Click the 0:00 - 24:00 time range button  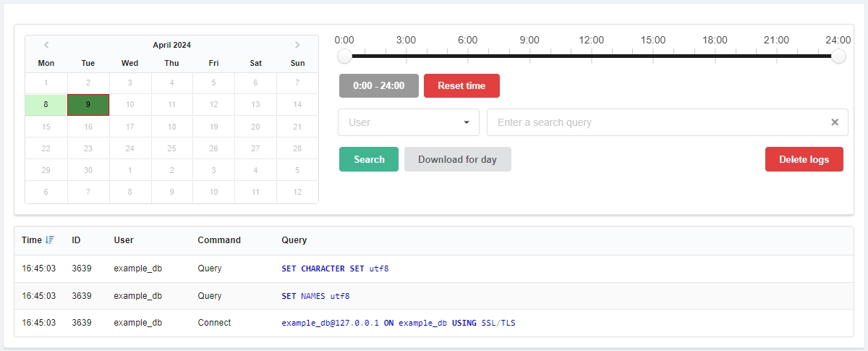point(378,85)
